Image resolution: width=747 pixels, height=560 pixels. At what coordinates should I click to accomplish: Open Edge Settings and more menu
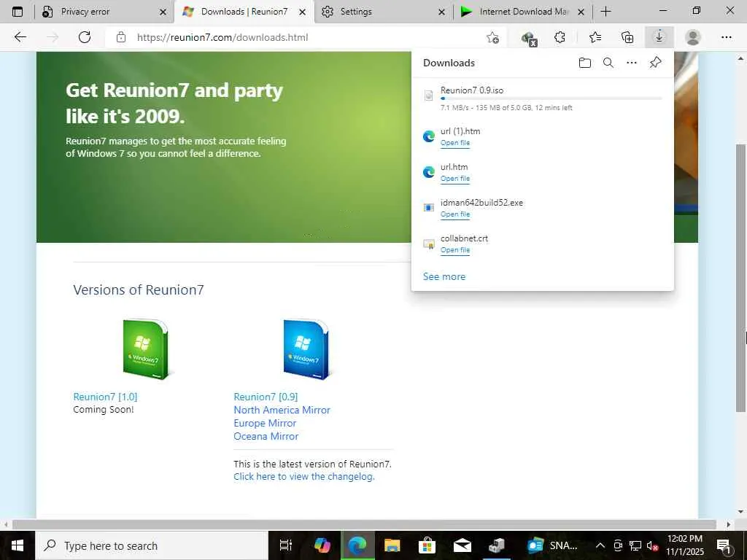pyautogui.click(x=727, y=37)
